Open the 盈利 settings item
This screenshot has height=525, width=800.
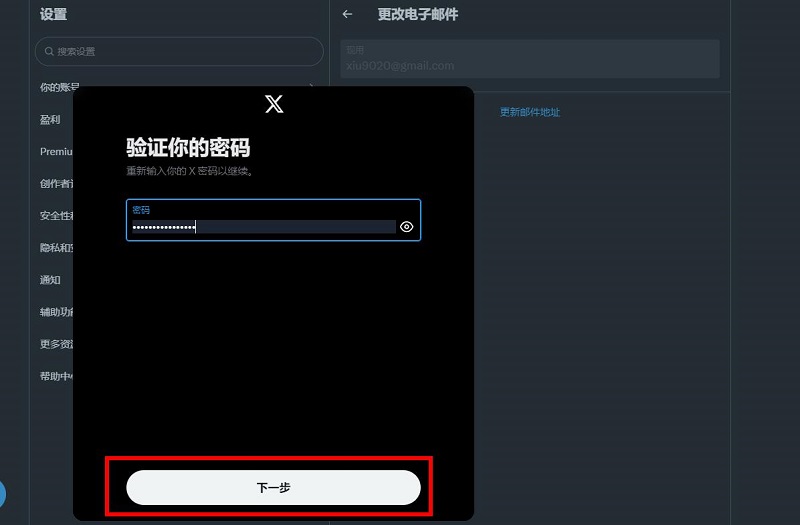[x=50, y=119]
